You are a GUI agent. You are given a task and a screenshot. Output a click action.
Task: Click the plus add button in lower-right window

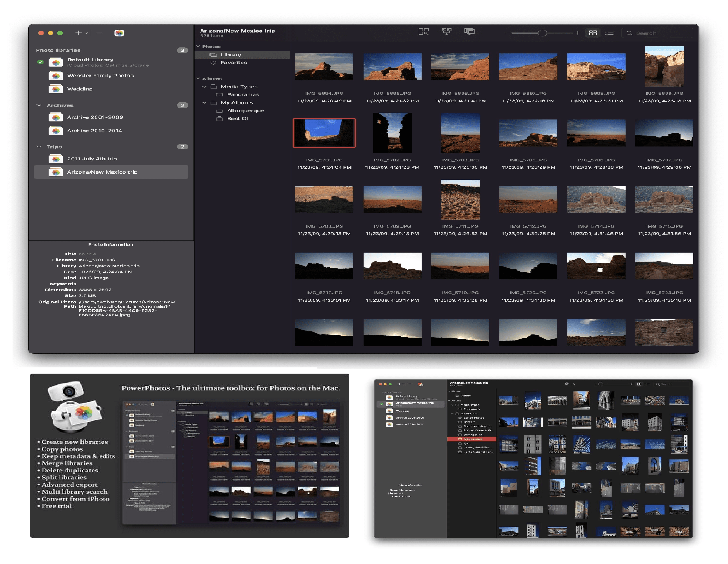click(399, 384)
